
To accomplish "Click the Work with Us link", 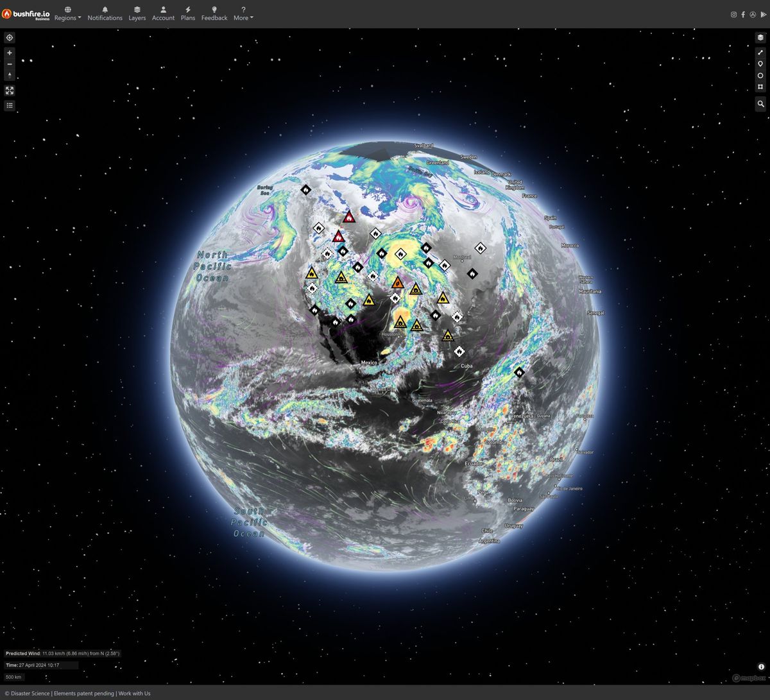I will click(x=134, y=693).
